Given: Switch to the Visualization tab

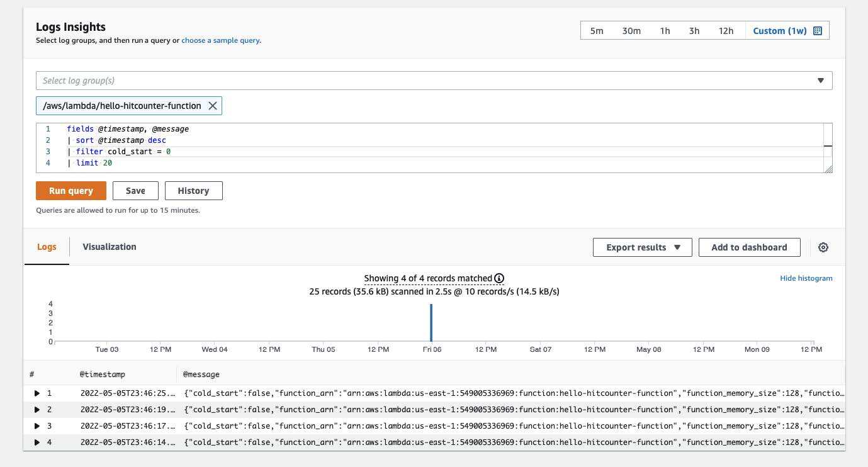Looking at the screenshot, I should (x=109, y=247).
